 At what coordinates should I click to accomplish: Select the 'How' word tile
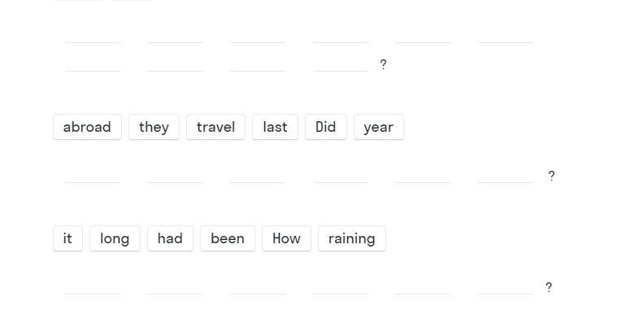(286, 238)
